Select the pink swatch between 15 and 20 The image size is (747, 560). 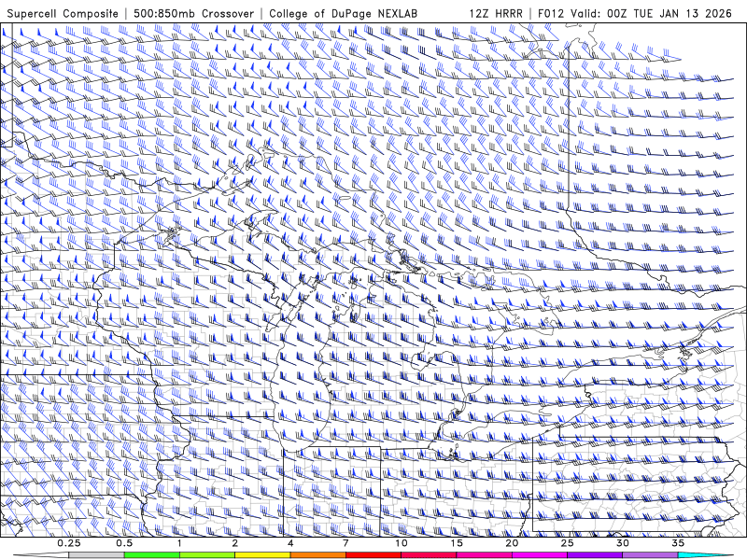[x=484, y=555]
